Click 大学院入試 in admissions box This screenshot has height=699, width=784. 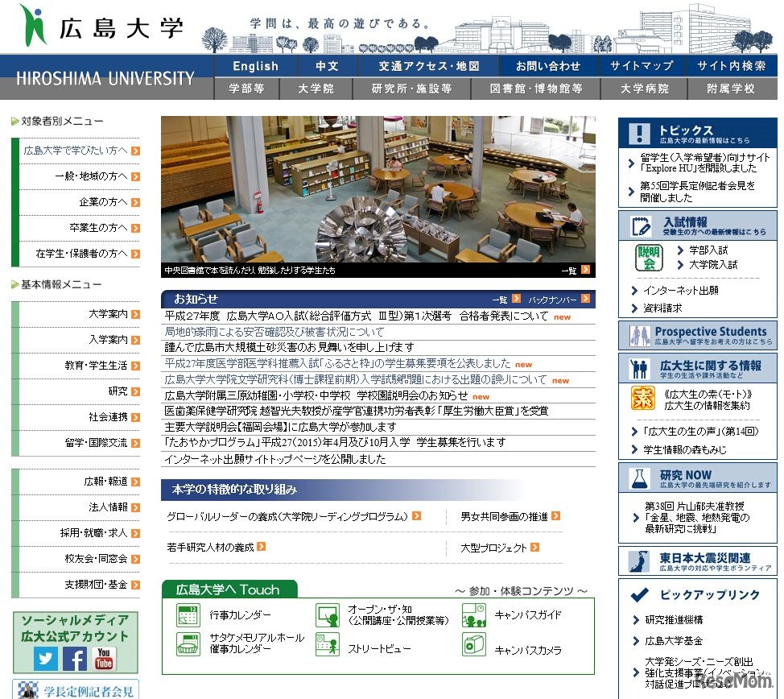[713, 264]
